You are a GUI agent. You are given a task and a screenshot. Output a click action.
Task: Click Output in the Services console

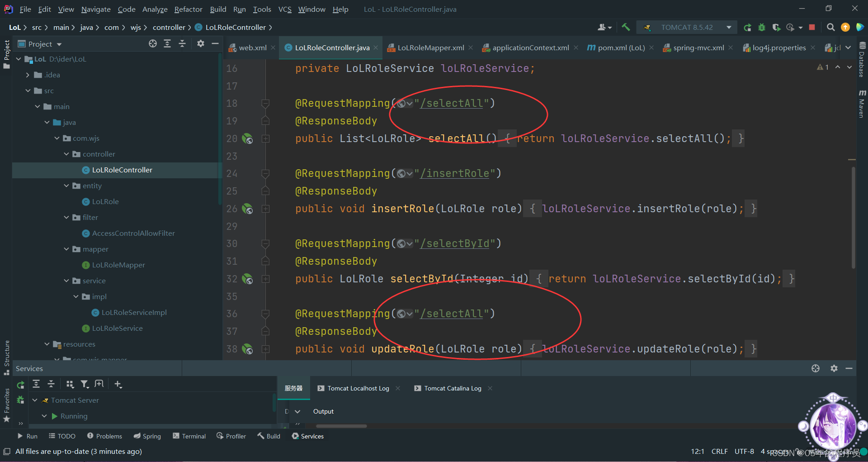click(323, 411)
